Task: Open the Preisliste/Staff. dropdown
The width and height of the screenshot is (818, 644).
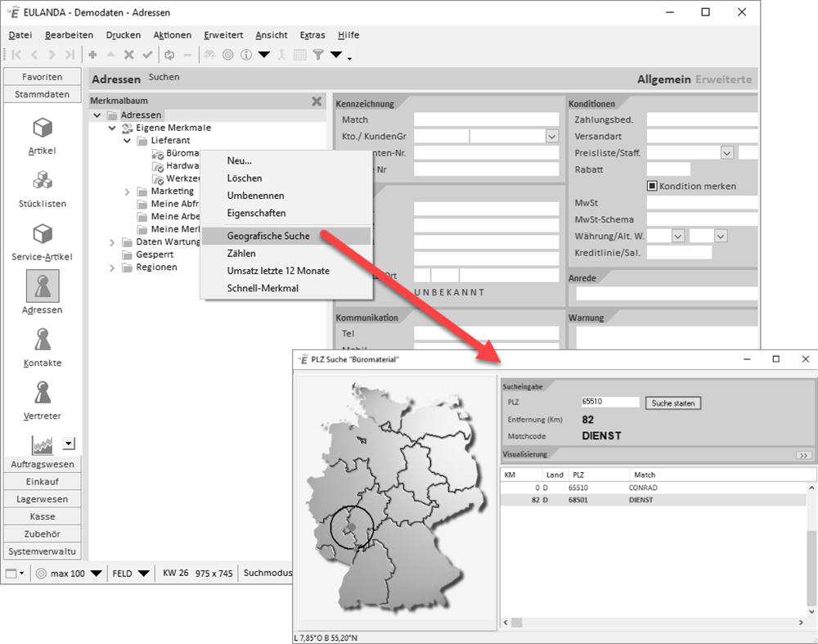Action: point(727,153)
